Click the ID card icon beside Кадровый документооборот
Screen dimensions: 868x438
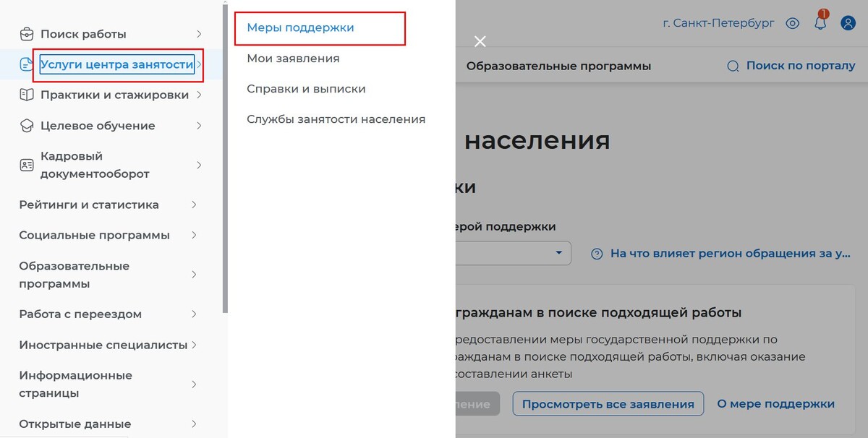[x=27, y=165]
